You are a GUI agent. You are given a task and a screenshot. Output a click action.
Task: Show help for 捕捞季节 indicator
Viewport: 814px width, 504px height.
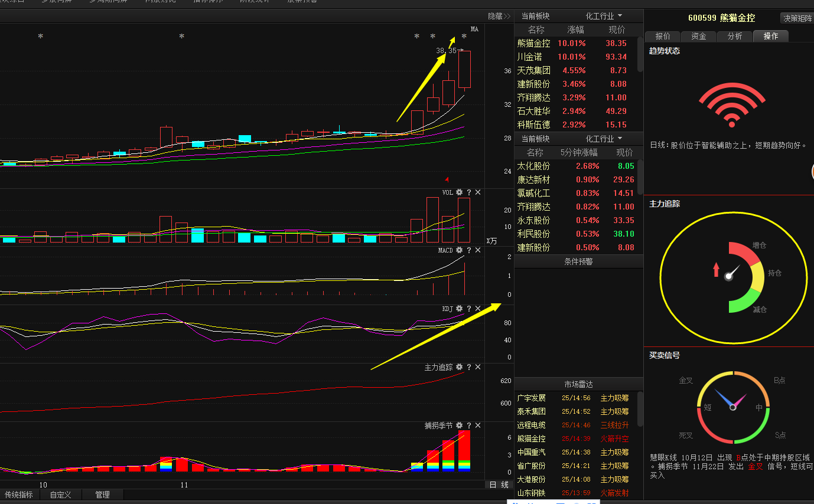pyautogui.click(x=469, y=426)
